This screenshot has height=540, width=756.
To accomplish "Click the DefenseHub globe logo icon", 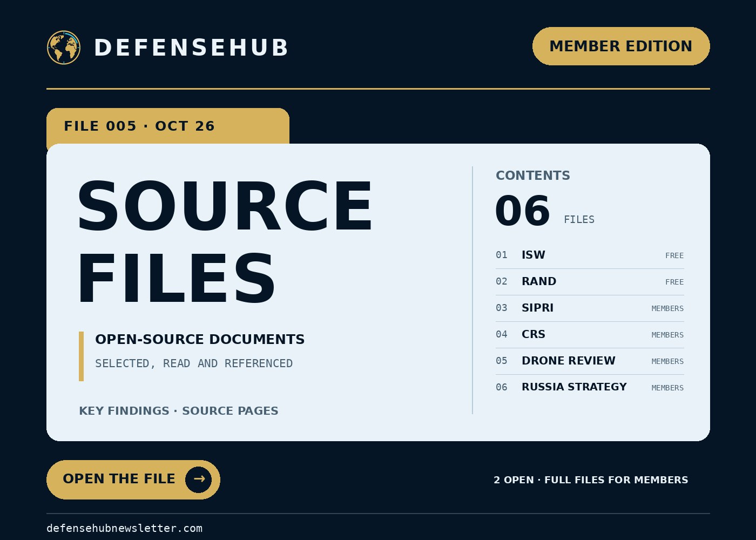I will pyautogui.click(x=64, y=48).
